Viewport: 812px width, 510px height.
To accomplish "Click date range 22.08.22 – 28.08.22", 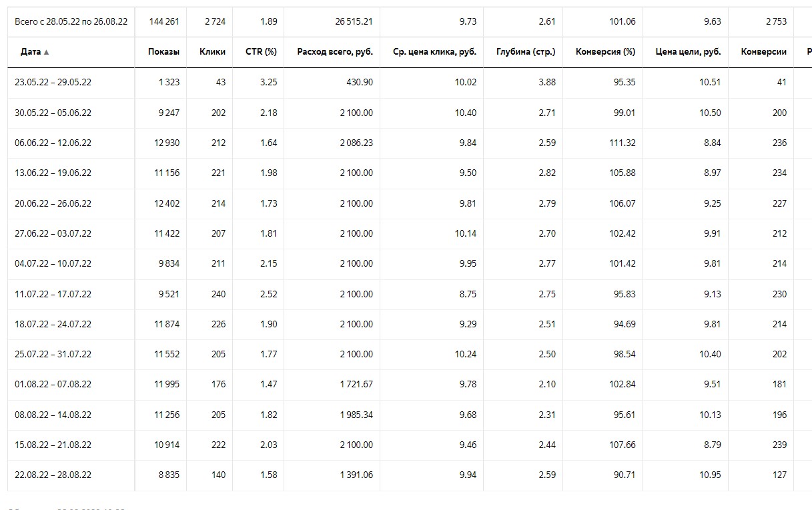I will tap(53, 475).
